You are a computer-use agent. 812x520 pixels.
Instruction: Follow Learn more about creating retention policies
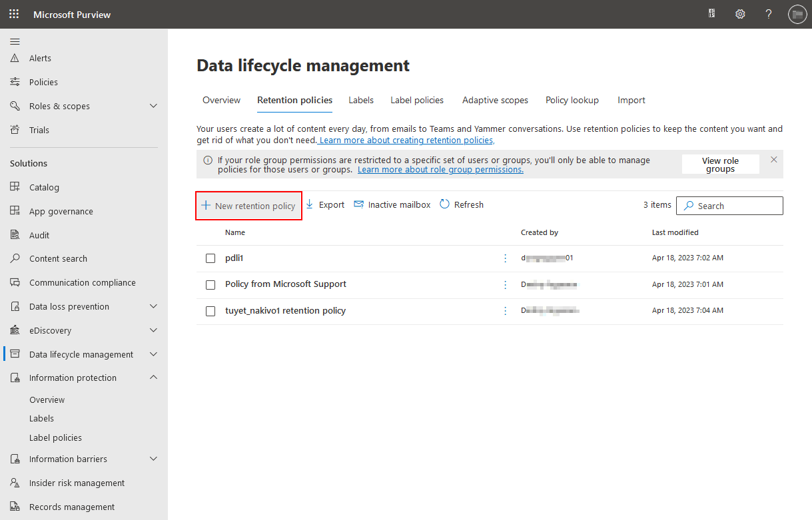(x=406, y=140)
